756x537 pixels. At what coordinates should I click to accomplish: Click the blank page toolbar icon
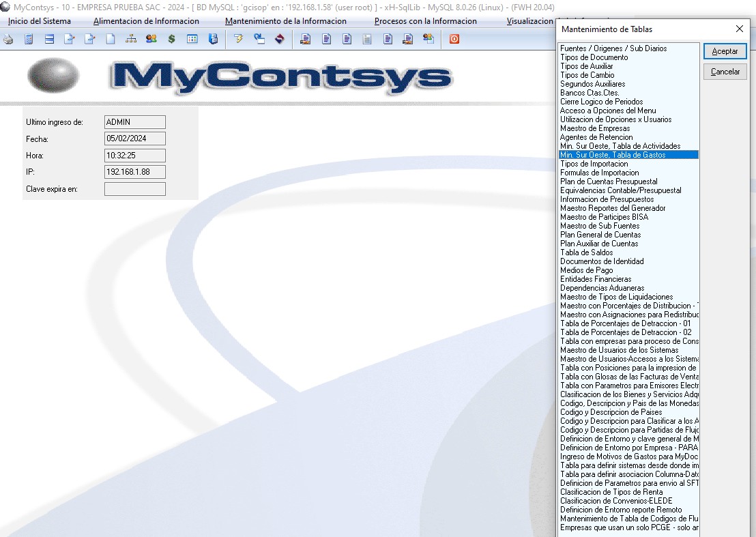click(111, 40)
